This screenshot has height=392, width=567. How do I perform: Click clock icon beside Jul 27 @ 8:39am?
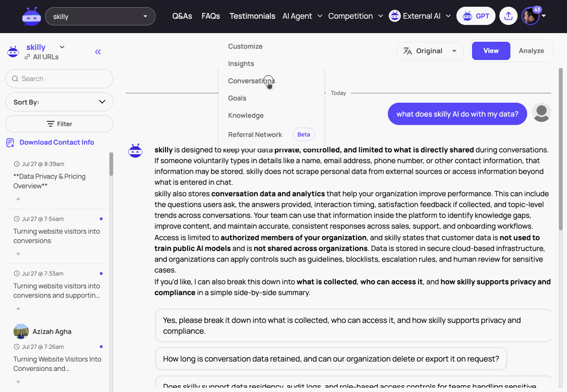pyautogui.click(x=17, y=164)
